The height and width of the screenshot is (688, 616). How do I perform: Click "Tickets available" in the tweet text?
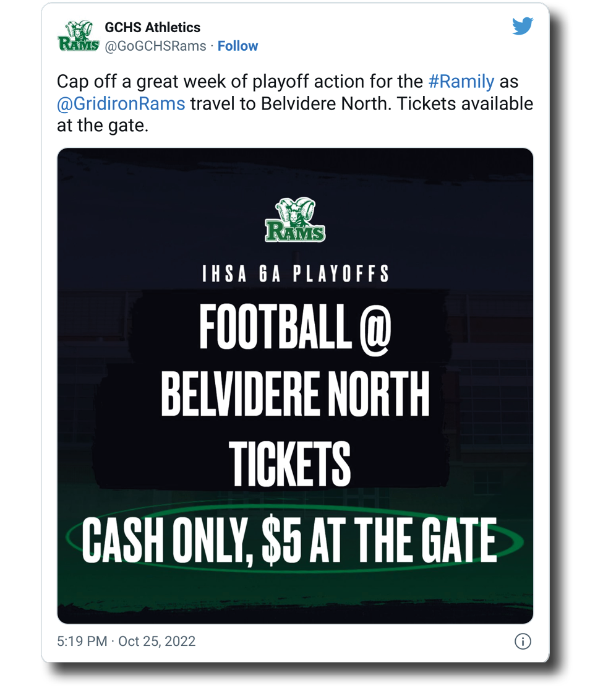pos(464,103)
